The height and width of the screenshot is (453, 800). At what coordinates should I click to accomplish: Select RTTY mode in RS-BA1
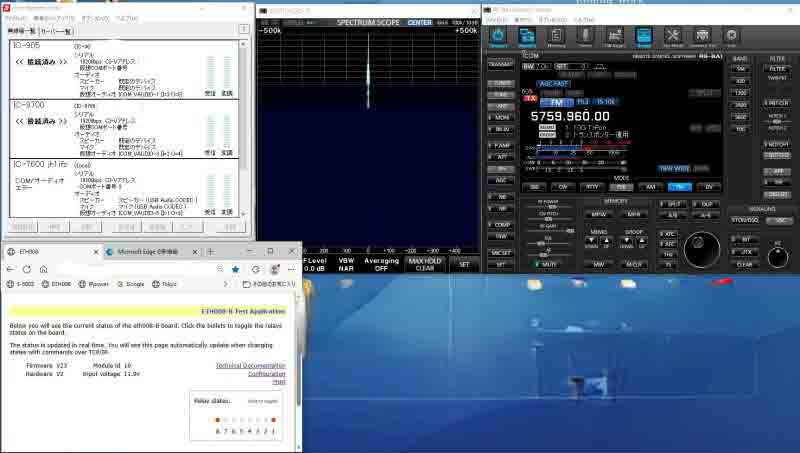point(592,187)
